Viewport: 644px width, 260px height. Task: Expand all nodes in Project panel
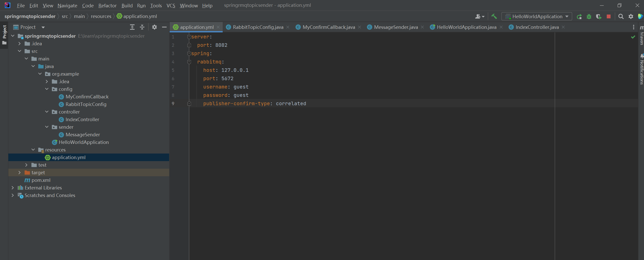coord(132,27)
